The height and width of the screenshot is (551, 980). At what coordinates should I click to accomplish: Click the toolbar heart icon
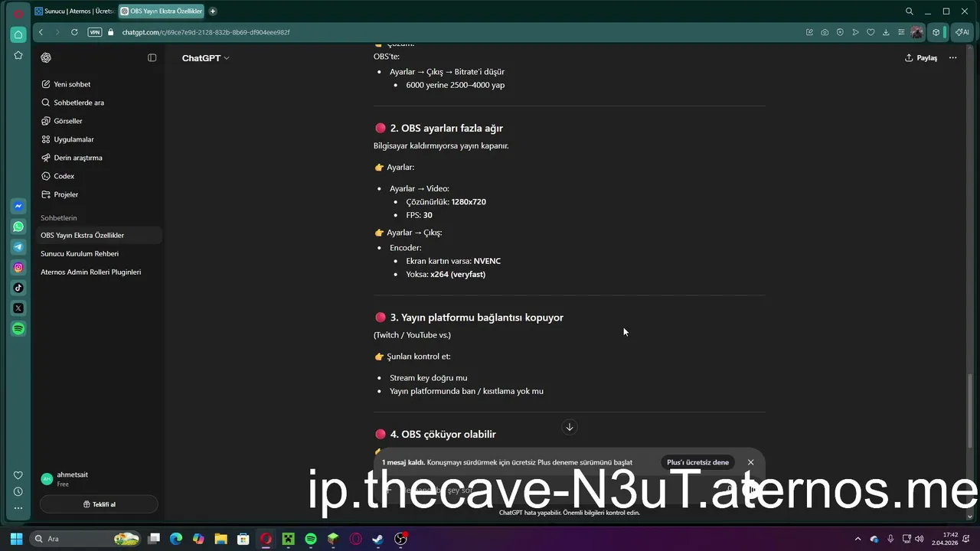pos(871,32)
